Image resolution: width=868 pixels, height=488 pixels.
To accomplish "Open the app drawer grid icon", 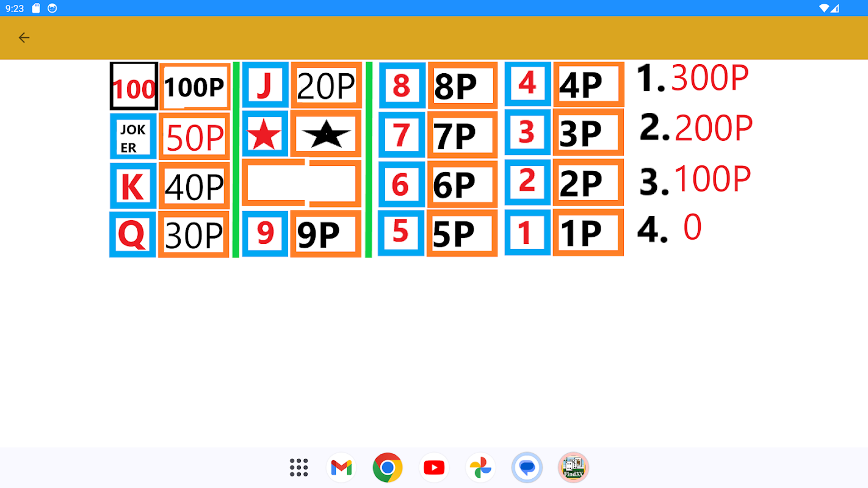I will (298, 468).
